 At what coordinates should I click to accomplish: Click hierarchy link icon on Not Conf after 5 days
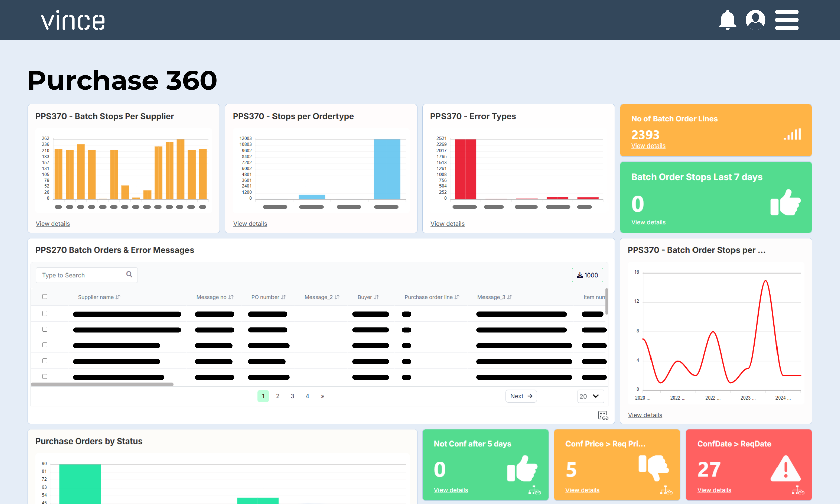[535, 490]
